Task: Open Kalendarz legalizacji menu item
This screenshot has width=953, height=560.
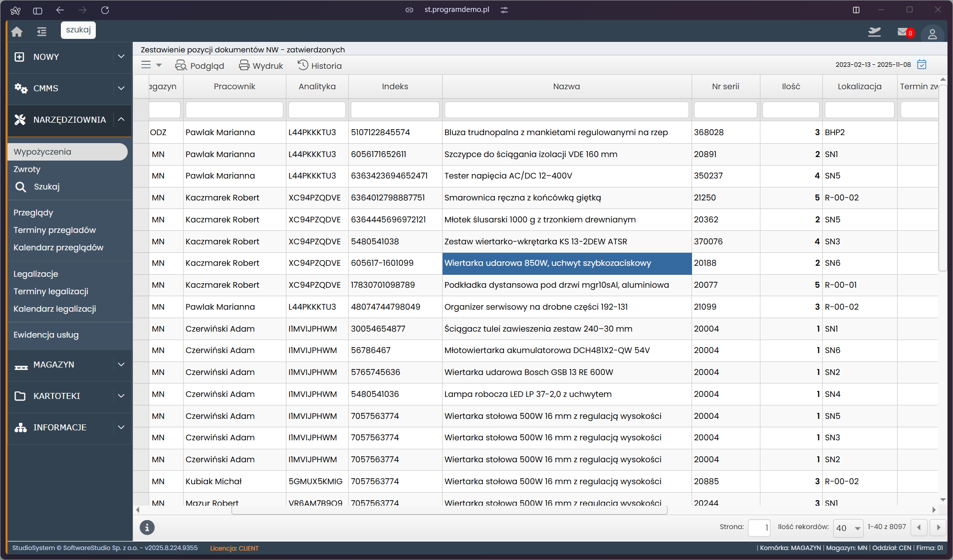Action: (x=55, y=309)
